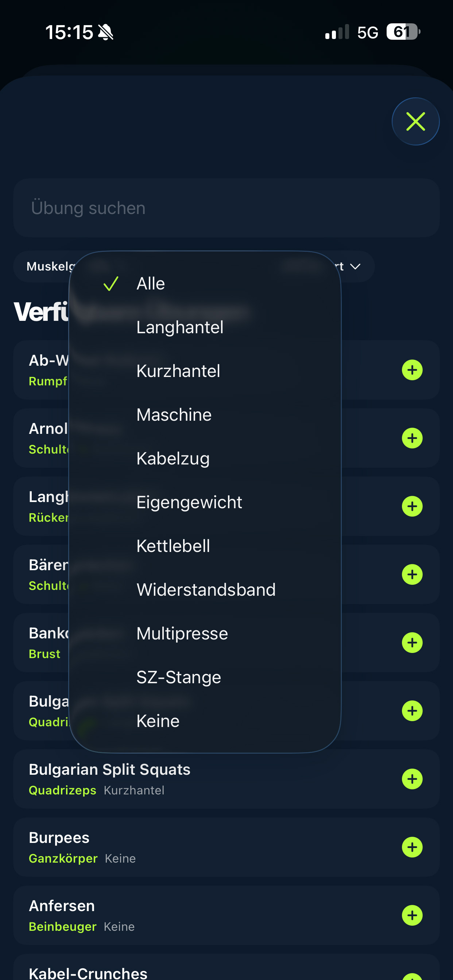Add Anfersen exercise using plus icon

412,915
